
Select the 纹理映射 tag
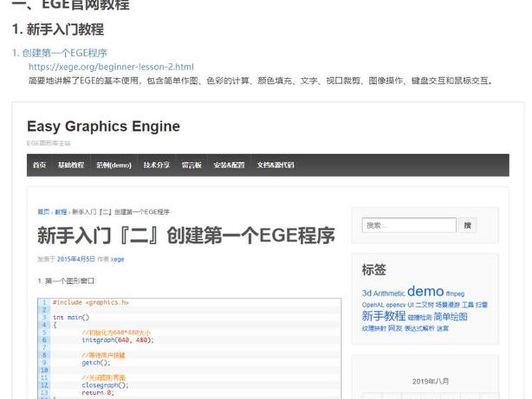coord(374,328)
